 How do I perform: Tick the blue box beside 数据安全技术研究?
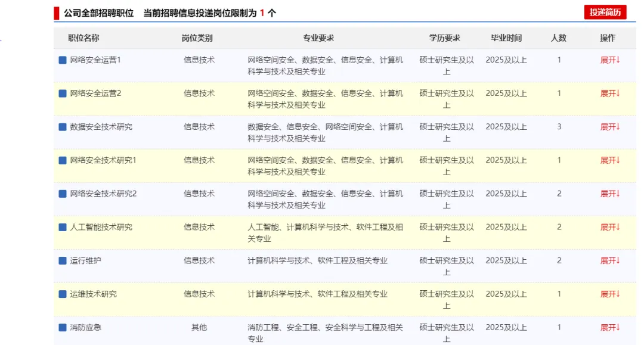[x=63, y=127]
